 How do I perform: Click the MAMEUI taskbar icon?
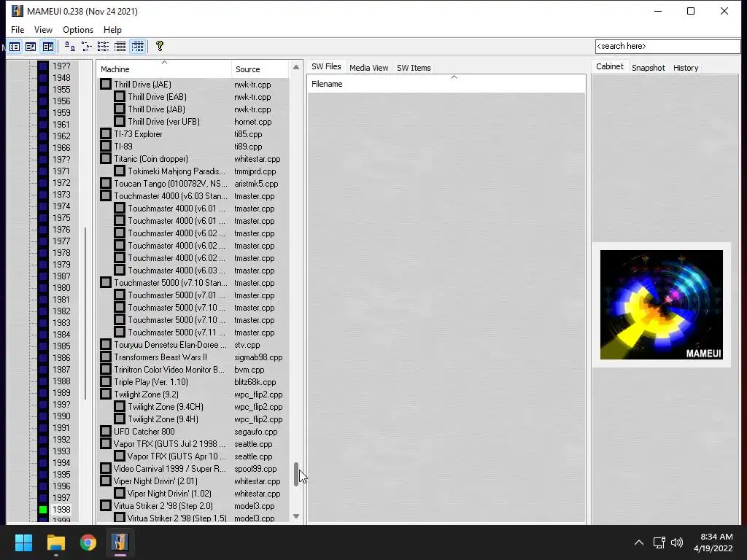coord(120,542)
